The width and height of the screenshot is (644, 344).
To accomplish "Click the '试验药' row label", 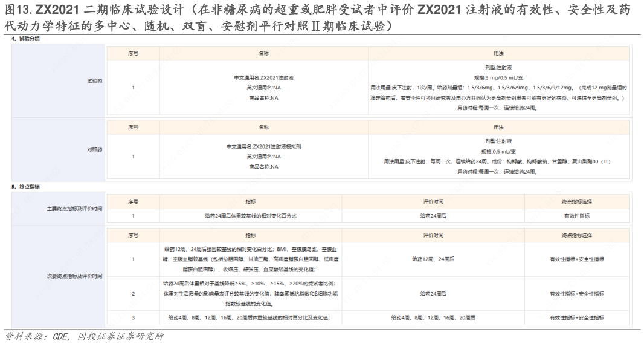I will coord(94,81).
